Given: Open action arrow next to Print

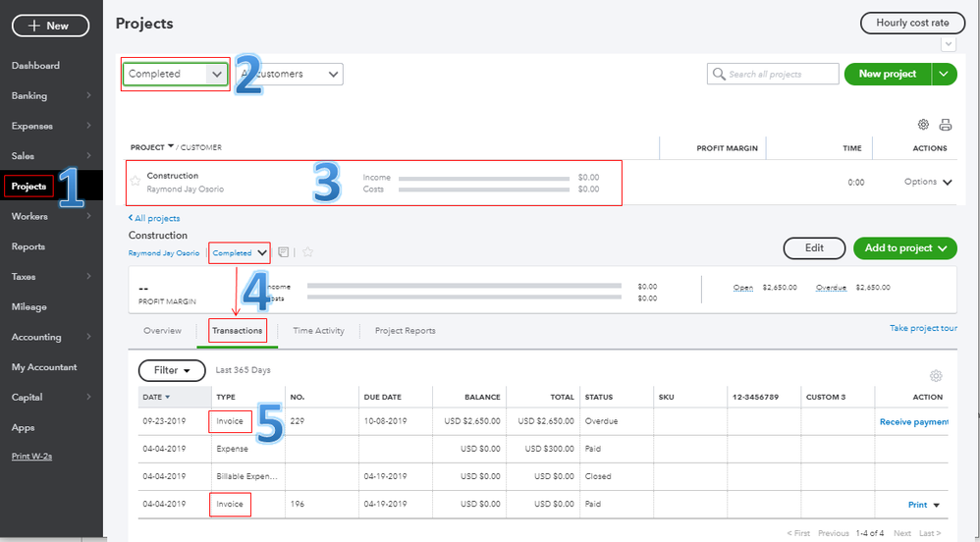Looking at the screenshot, I should pos(936,505).
